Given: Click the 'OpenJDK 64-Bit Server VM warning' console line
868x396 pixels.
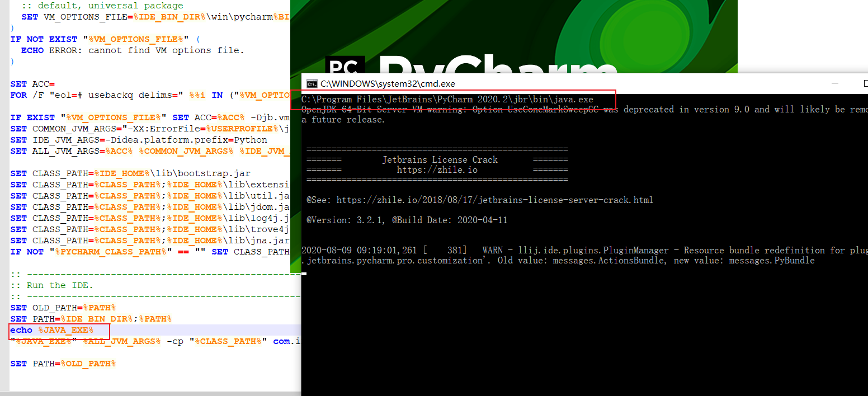Looking at the screenshot, I should [584, 110].
